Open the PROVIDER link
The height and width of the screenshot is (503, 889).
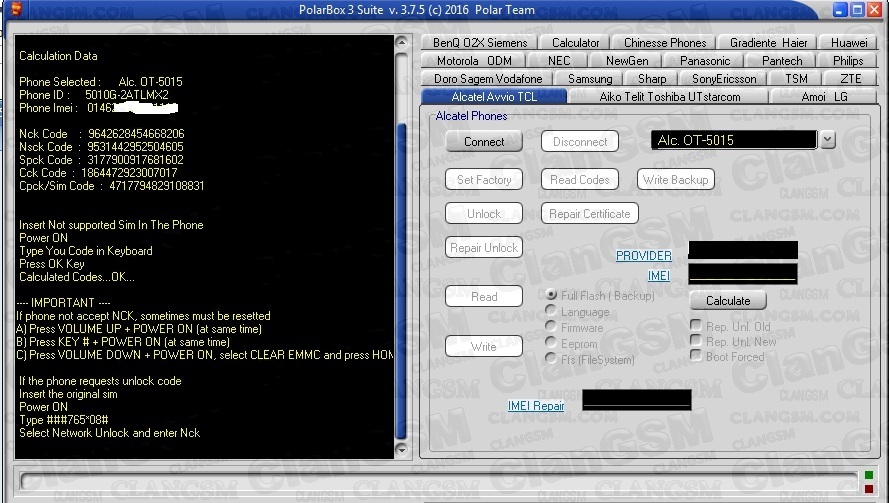tap(644, 256)
